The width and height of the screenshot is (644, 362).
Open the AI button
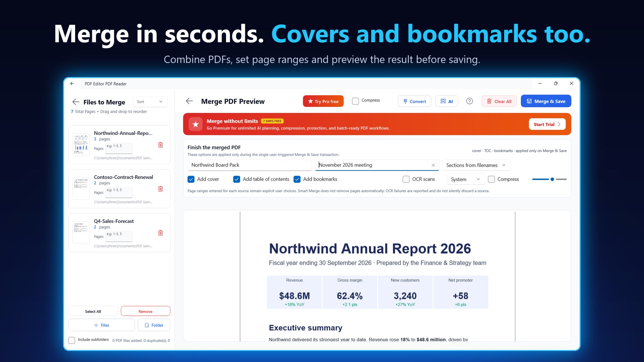tap(446, 101)
